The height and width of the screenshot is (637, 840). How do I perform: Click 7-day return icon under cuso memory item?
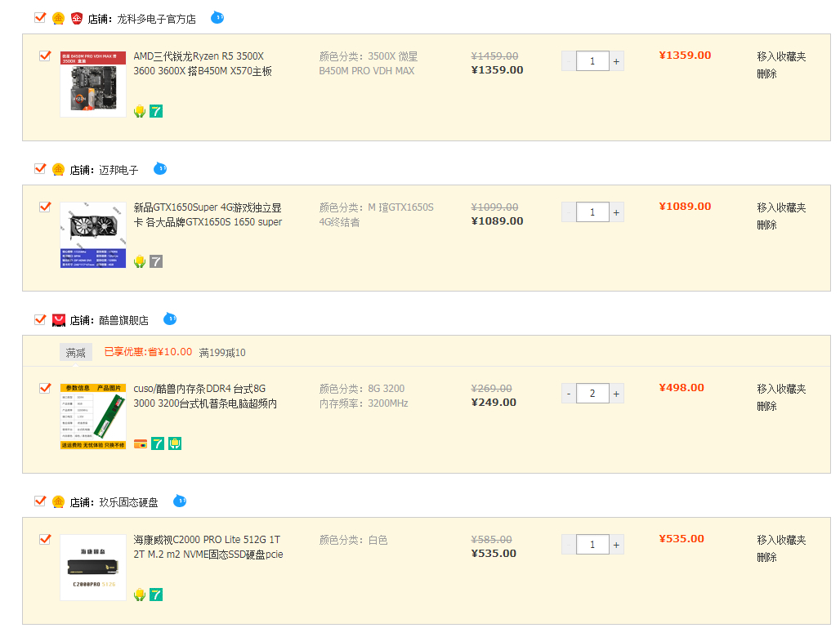158,443
